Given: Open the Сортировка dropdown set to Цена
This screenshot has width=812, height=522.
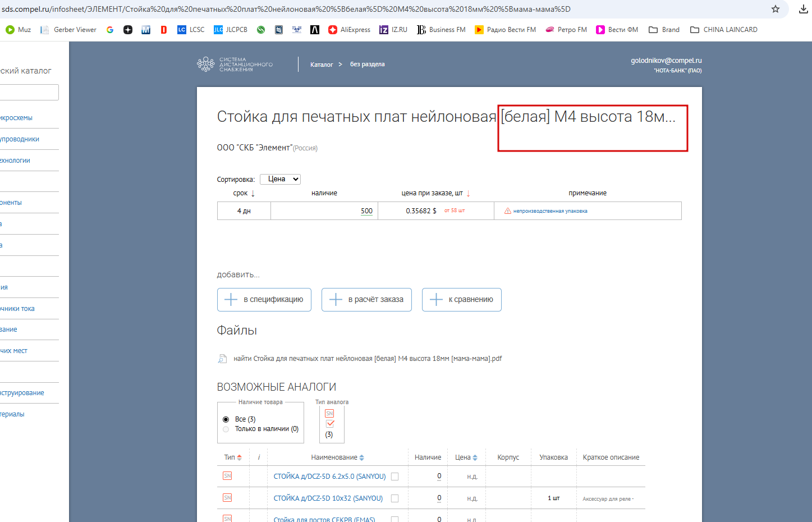Looking at the screenshot, I should click(x=280, y=179).
